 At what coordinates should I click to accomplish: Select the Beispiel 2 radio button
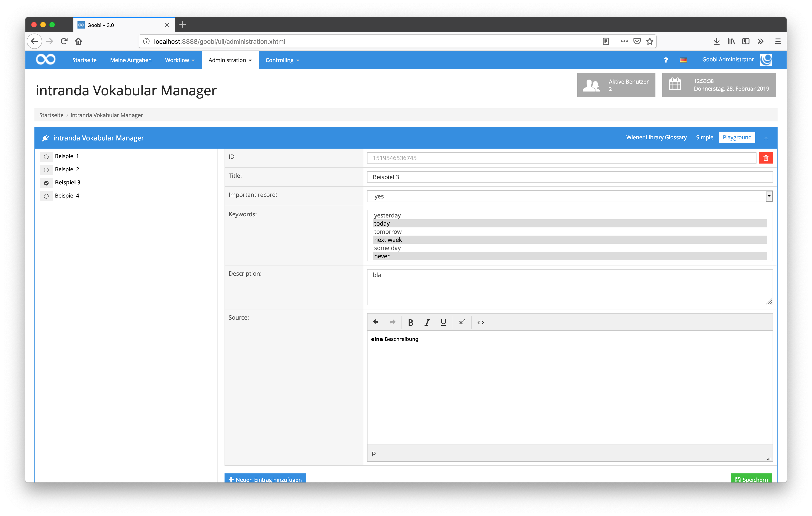46,170
